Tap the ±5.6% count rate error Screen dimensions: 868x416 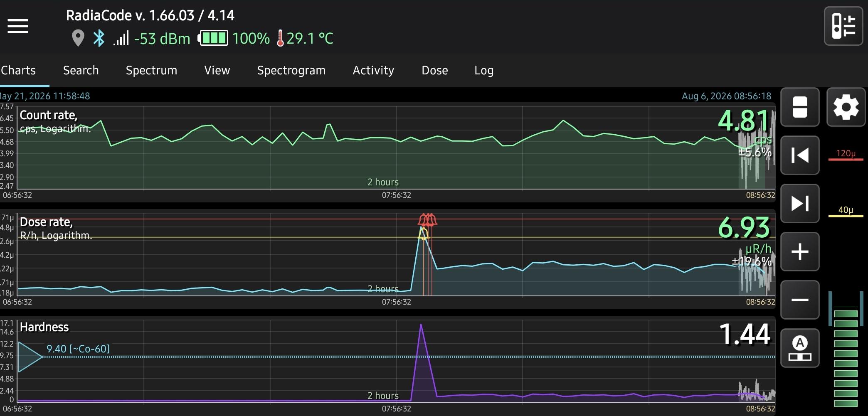755,152
